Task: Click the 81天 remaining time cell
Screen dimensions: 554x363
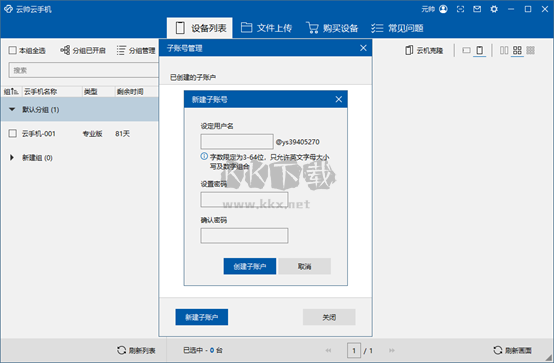Action: coord(123,134)
